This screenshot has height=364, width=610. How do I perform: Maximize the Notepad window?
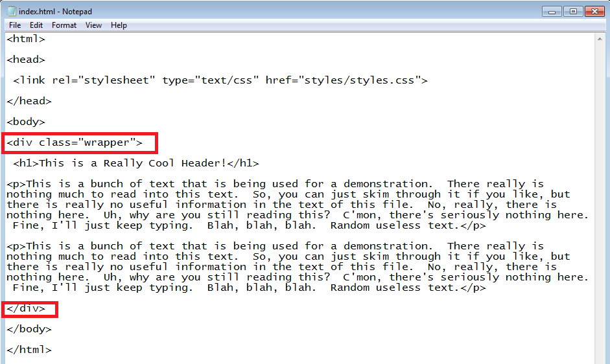pos(572,11)
